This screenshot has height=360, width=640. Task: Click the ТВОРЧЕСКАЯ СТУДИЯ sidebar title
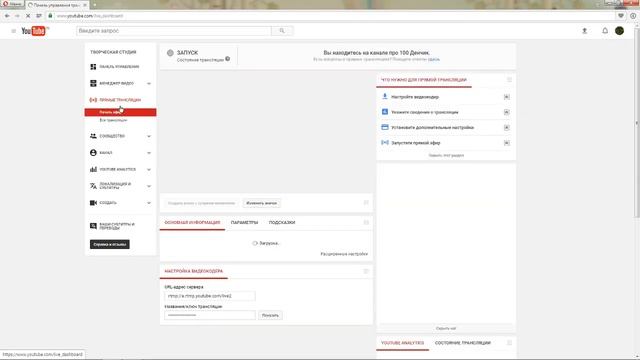[113, 52]
